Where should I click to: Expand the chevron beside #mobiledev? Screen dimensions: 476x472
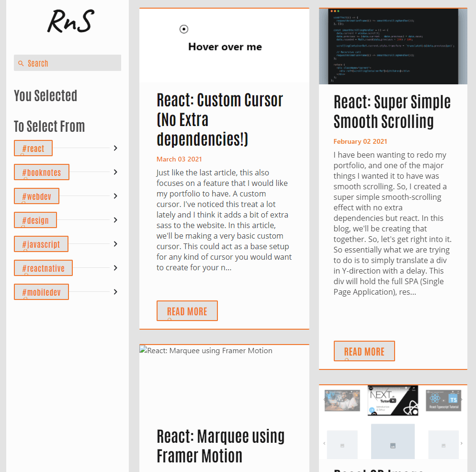[115, 292]
